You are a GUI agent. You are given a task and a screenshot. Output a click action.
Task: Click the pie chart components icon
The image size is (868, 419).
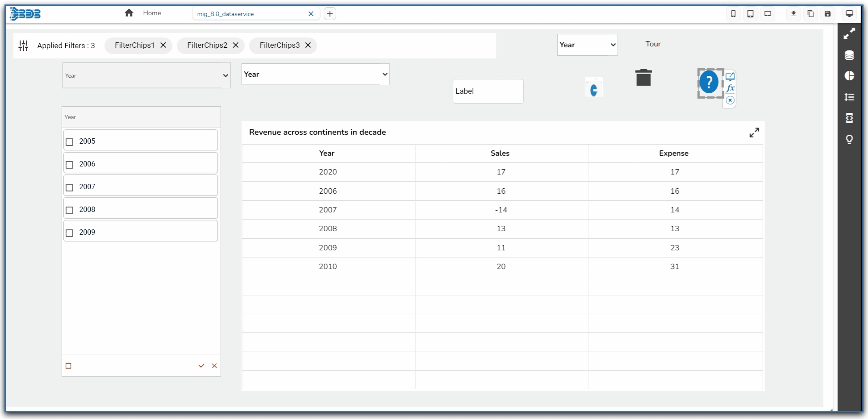click(849, 76)
